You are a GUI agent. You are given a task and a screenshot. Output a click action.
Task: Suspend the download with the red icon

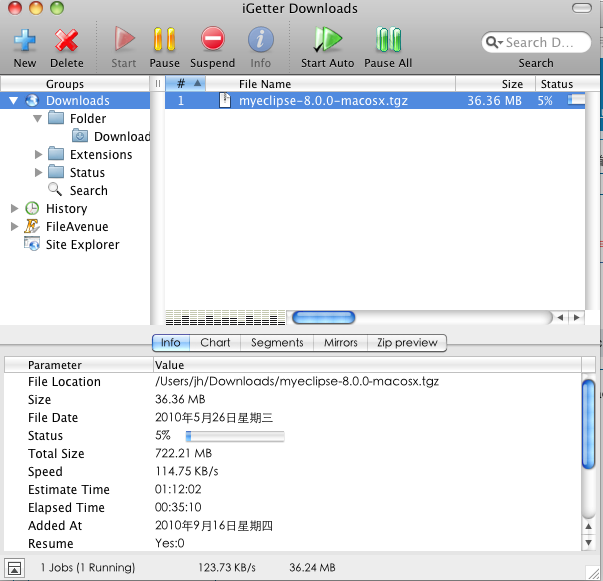tap(212, 38)
